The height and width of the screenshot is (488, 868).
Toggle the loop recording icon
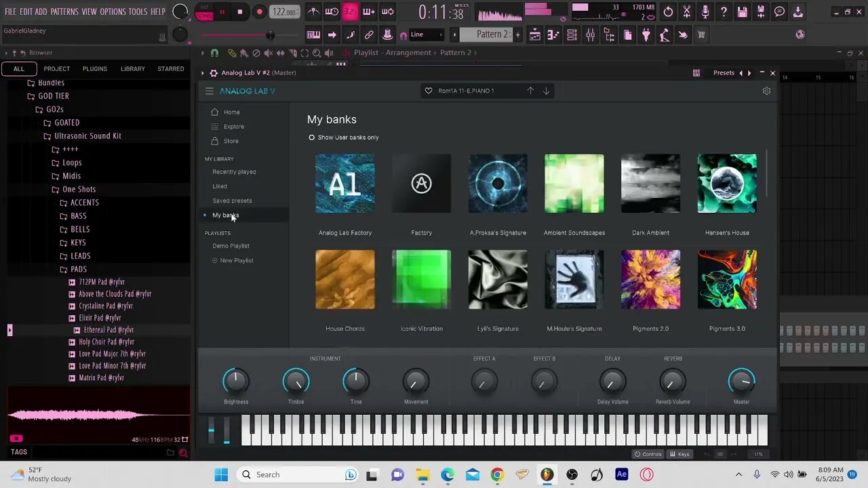(387, 12)
